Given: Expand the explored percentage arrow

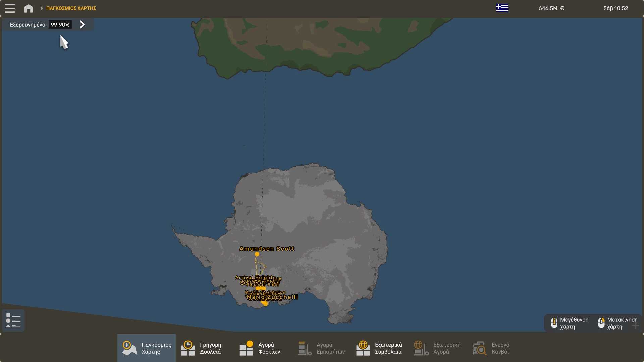Looking at the screenshot, I should [x=83, y=24].
